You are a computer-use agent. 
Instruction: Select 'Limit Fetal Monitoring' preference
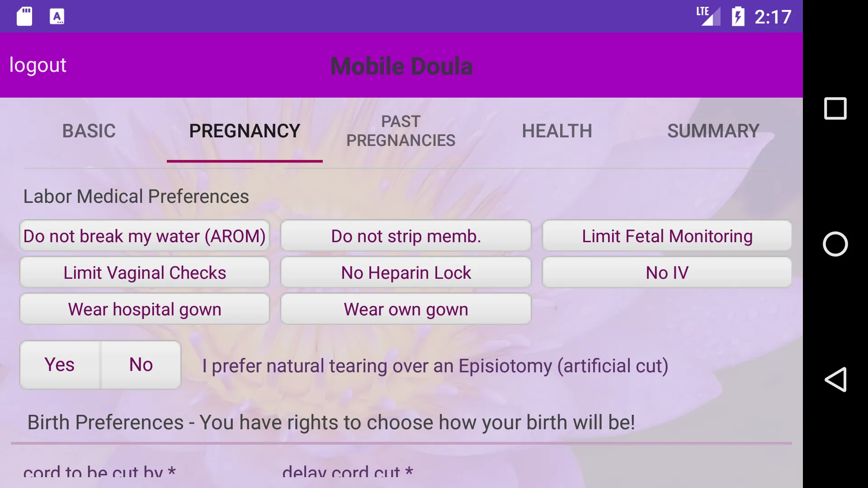pos(667,236)
